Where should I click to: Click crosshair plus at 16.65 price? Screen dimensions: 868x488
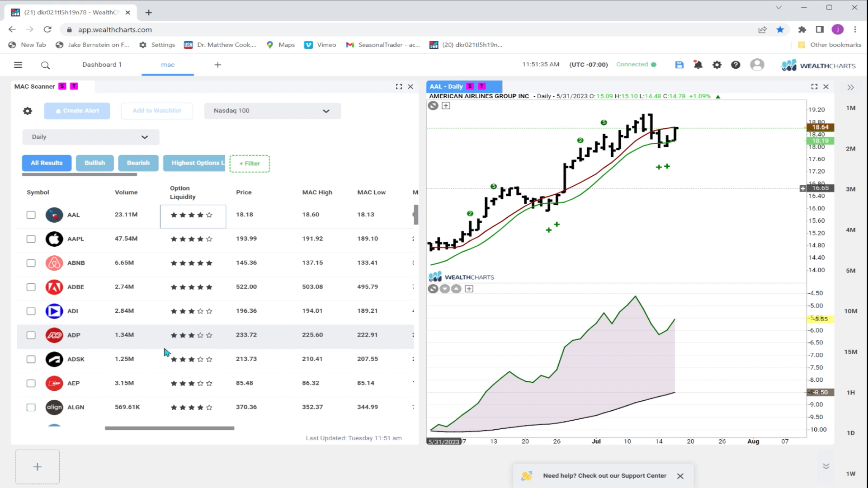click(x=803, y=188)
